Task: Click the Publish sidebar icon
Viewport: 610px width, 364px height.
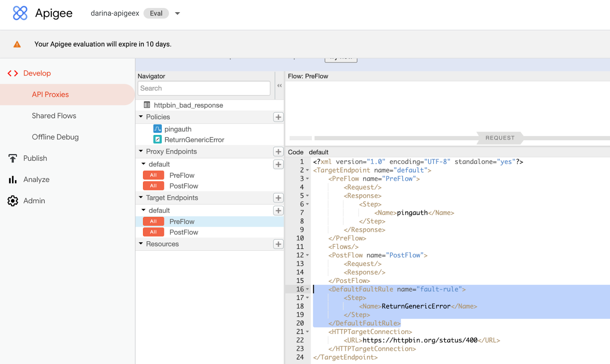Action: [13, 158]
